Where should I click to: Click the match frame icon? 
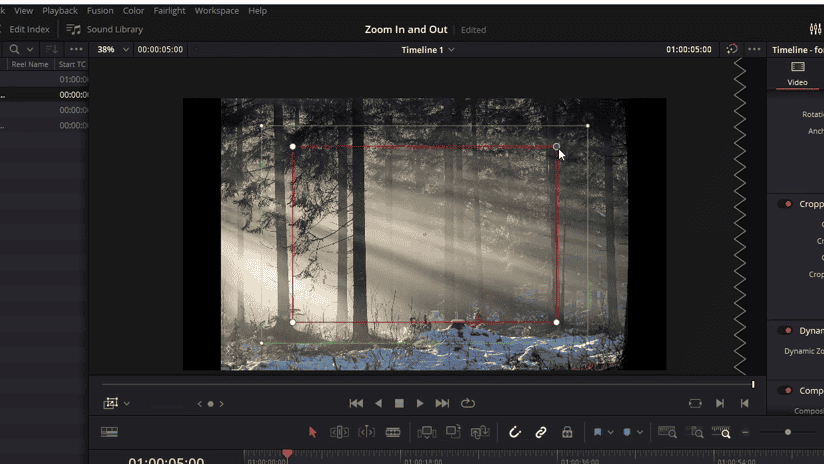pyautogui.click(x=695, y=404)
